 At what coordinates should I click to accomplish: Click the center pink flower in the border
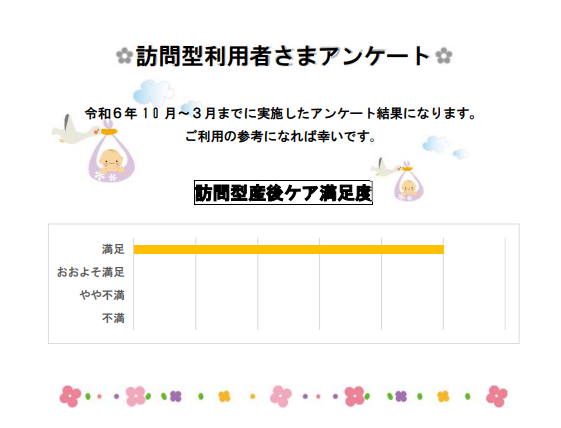pos(281,396)
